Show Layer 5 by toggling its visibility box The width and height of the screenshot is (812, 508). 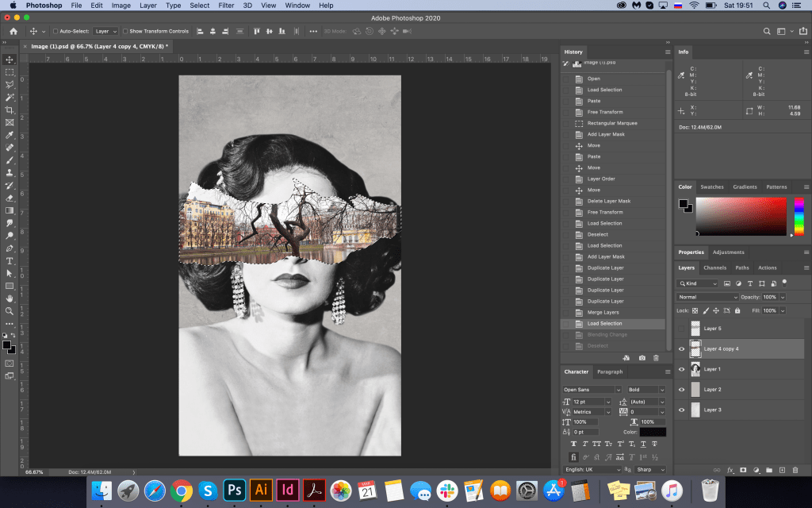[681, 328]
